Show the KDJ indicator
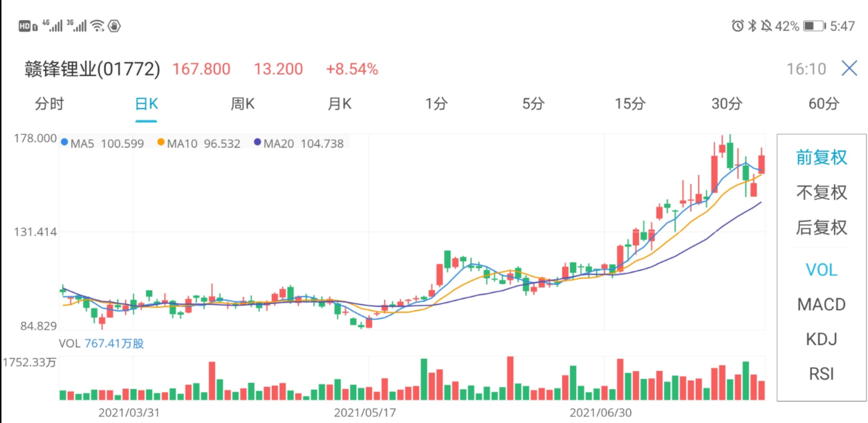 822,339
